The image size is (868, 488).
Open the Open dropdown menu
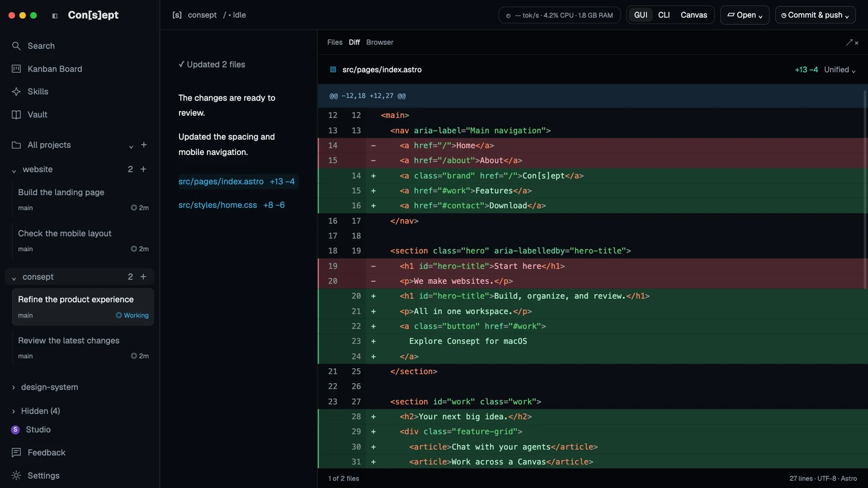pos(745,15)
